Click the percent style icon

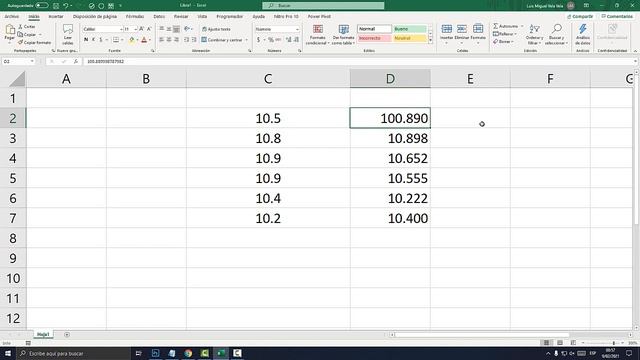(x=271, y=40)
